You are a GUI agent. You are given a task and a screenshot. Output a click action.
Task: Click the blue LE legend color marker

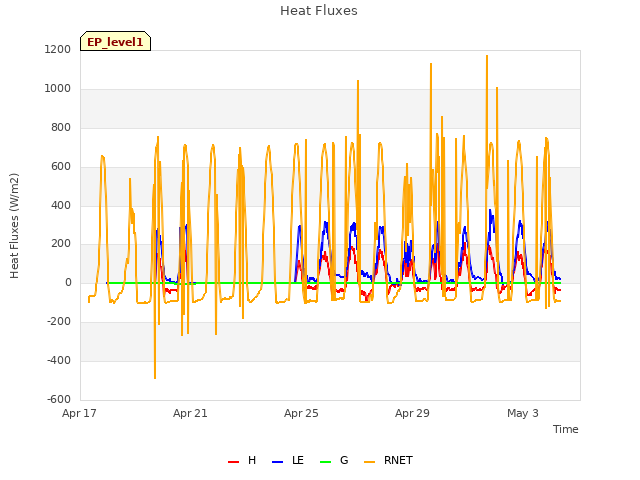tap(277, 462)
